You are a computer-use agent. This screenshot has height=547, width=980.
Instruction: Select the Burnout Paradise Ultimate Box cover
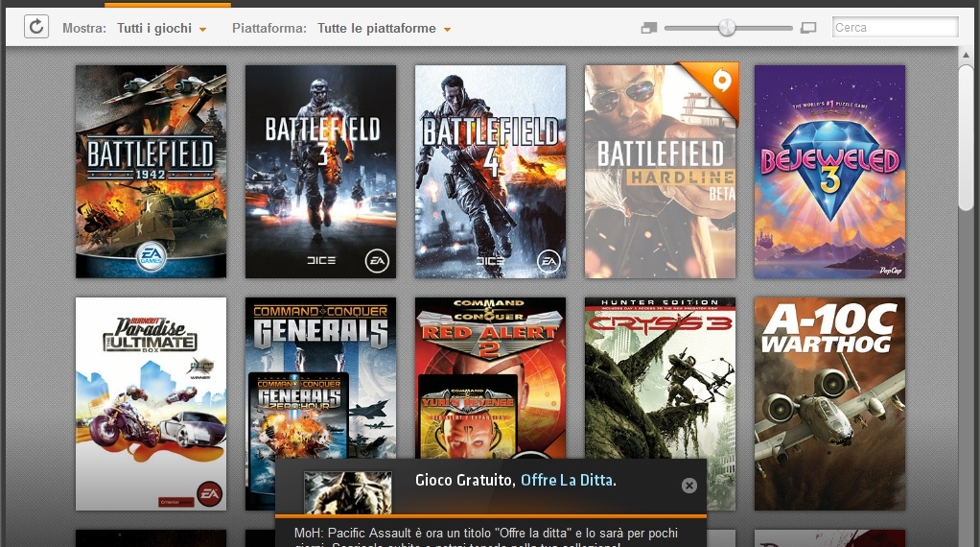pyautogui.click(x=151, y=404)
